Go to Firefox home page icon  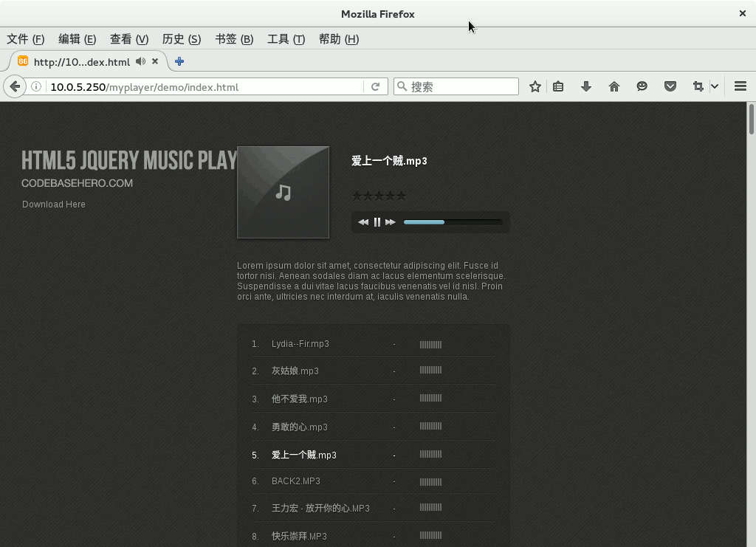coord(614,87)
